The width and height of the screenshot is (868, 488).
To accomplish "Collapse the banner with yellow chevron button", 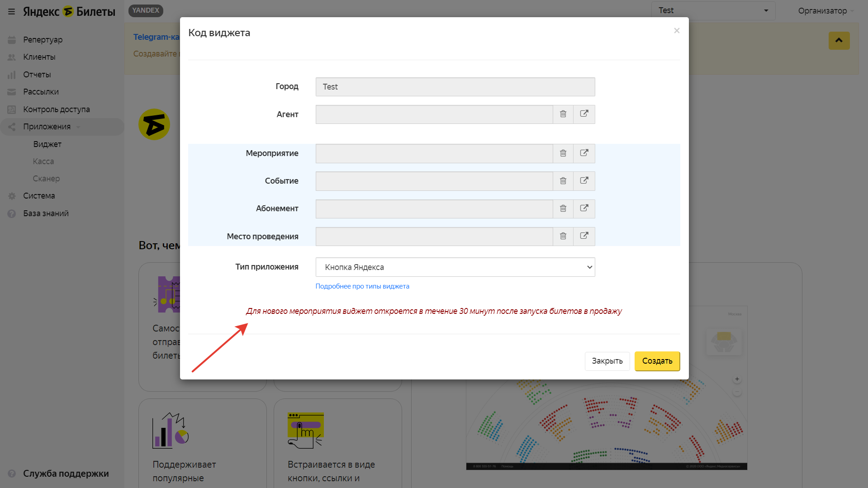I will (839, 41).
